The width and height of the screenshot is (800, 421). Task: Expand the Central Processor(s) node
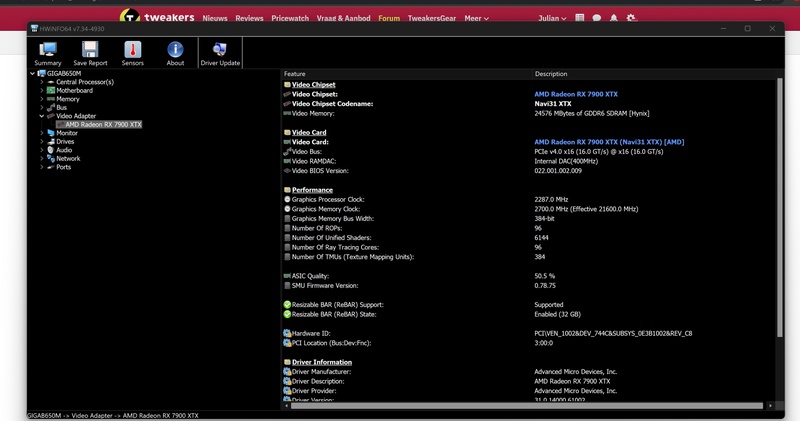pyautogui.click(x=42, y=82)
